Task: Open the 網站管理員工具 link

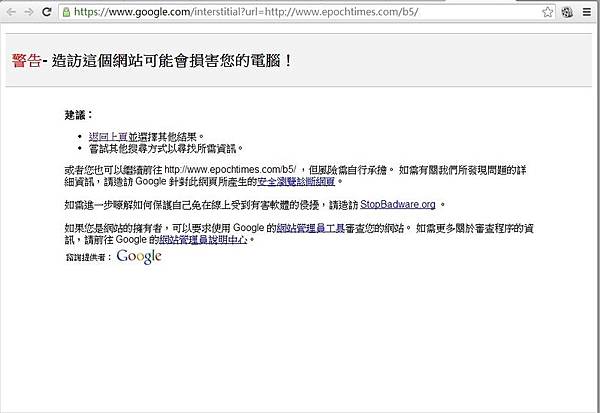Action: (x=311, y=228)
